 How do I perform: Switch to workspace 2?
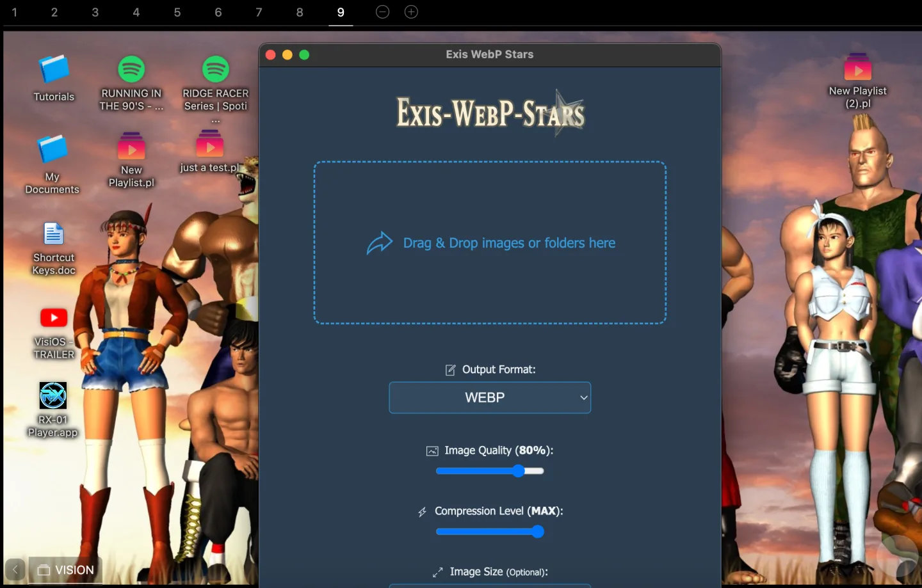pos(54,12)
